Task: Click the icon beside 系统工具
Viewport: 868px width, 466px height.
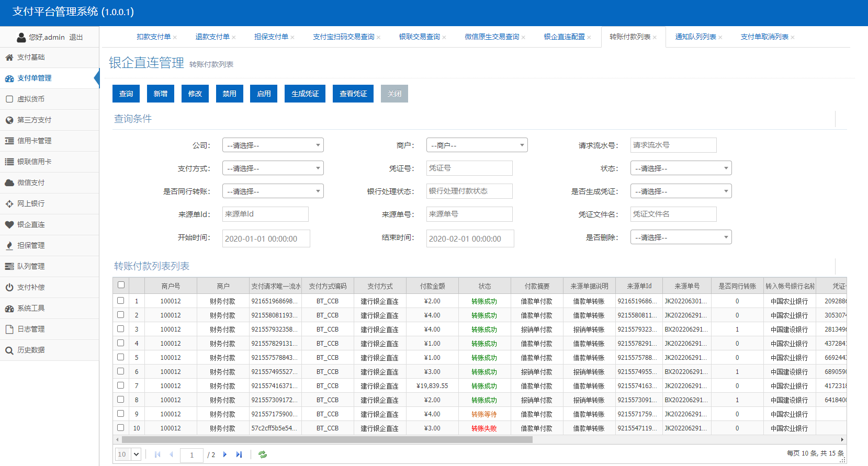Action: coord(9,309)
